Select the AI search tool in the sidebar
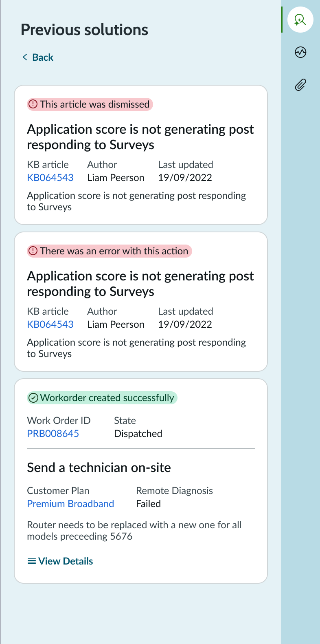This screenshot has height=644, width=320. click(x=300, y=19)
